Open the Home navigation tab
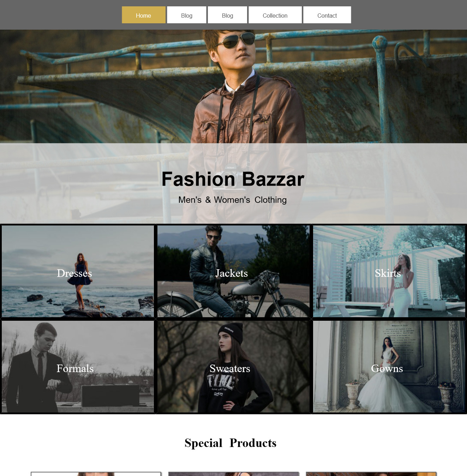467x476 pixels. coord(144,15)
